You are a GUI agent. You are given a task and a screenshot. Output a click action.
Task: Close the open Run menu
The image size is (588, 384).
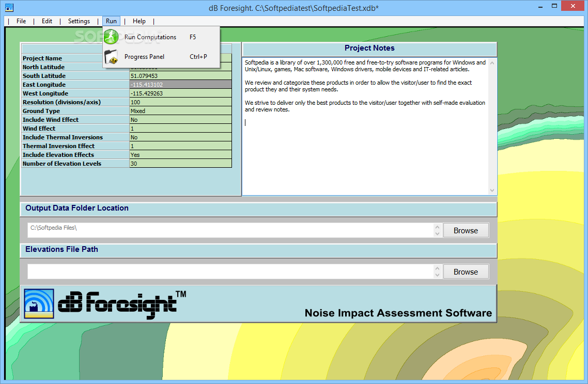[111, 21]
